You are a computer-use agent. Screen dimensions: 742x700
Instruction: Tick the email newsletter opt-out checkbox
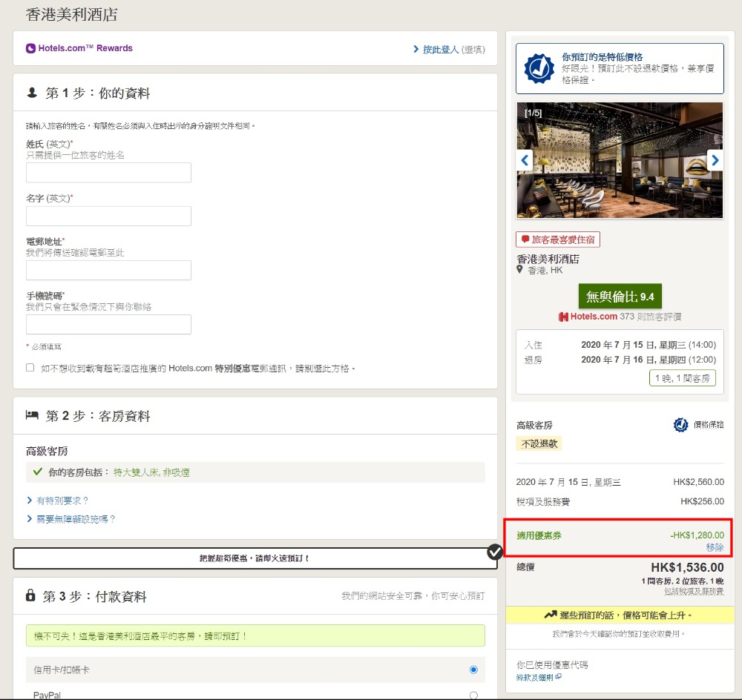click(30, 368)
